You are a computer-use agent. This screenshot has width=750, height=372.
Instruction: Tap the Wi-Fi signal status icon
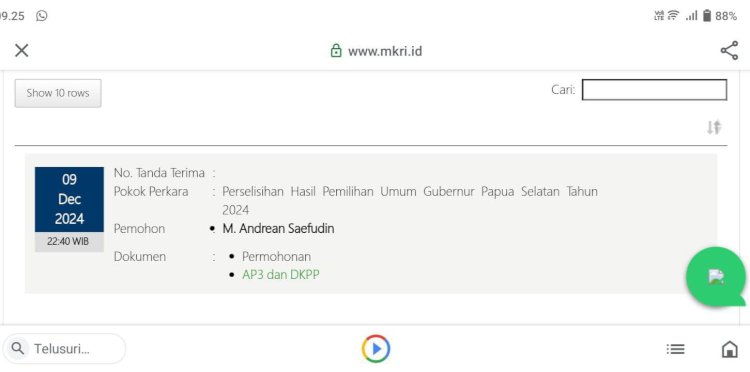[673, 16]
